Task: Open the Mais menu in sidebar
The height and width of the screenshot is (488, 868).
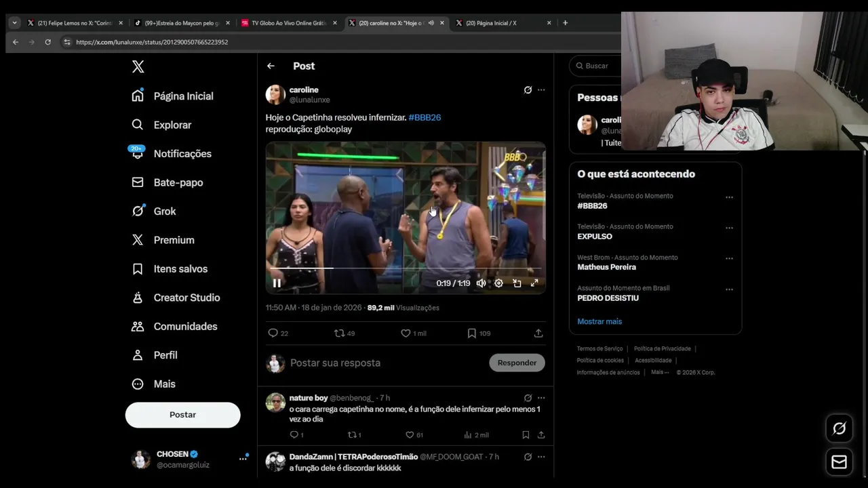Action: (x=154, y=384)
